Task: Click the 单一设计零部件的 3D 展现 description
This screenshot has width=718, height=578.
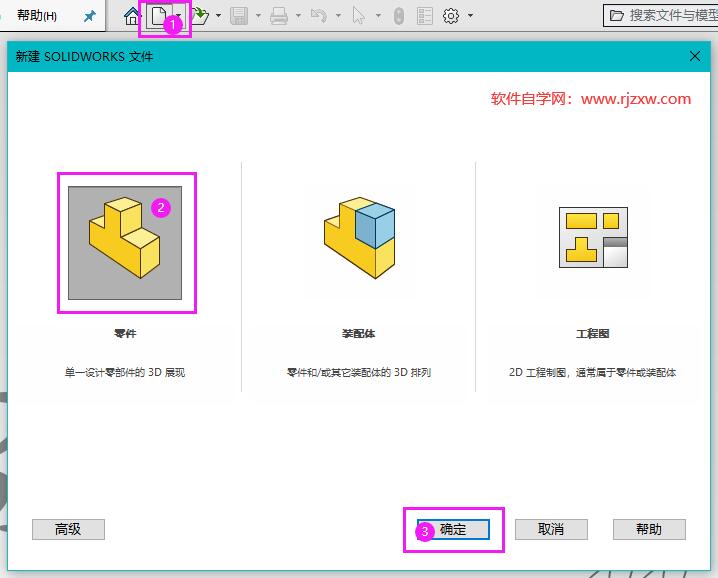Action: (x=125, y=372)
